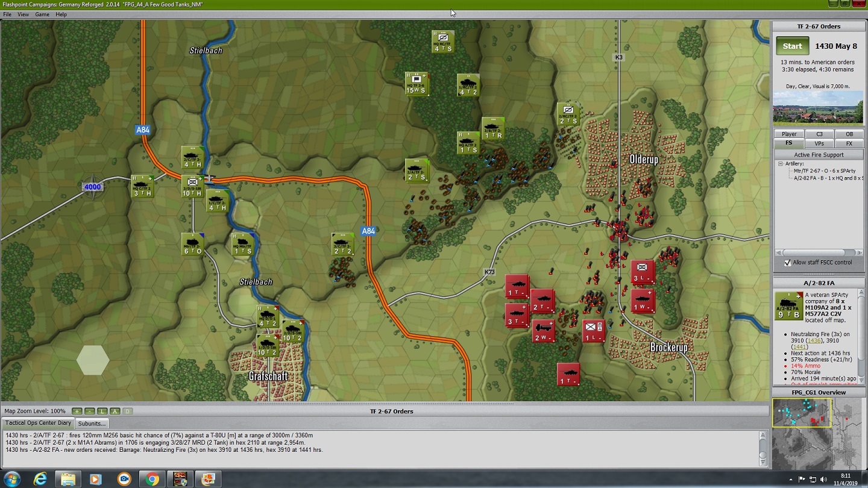Click the Flashpoint Campaigns taskbar icon
Image resolution: width=868 pixels, height=488 pixels.
pos(180,479)
